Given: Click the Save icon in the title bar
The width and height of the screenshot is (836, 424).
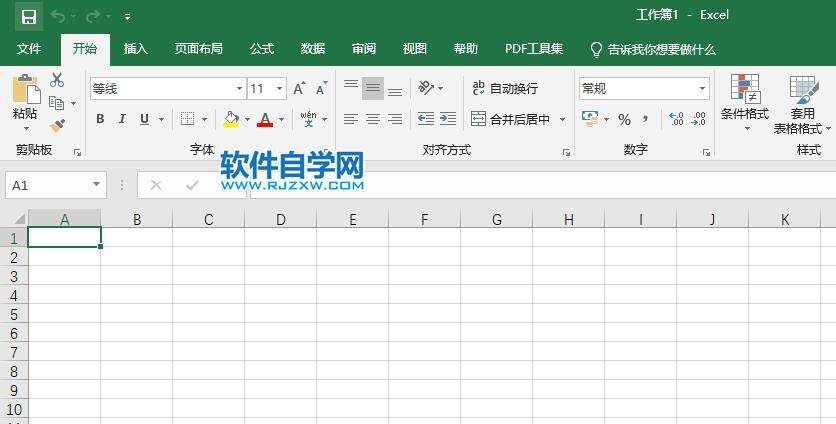Looking at the screenshot, I should pyautogui.click(x=29, y=17).
